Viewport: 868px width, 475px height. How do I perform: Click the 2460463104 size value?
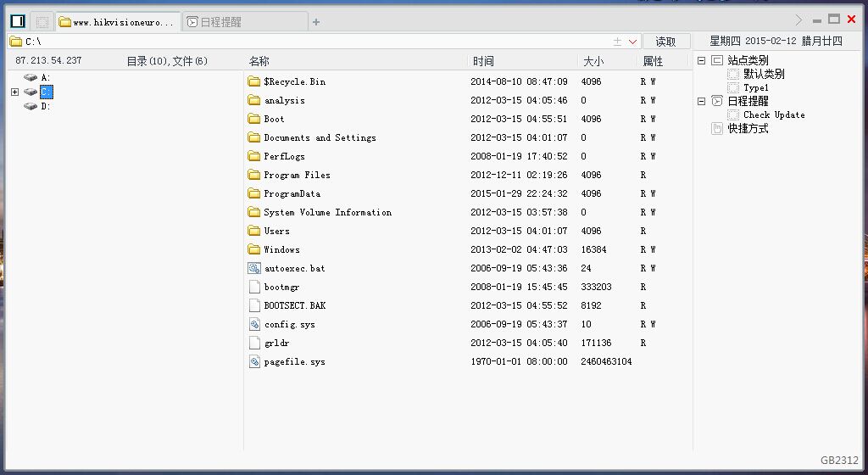pyautogui.click(x=606, y=361)
